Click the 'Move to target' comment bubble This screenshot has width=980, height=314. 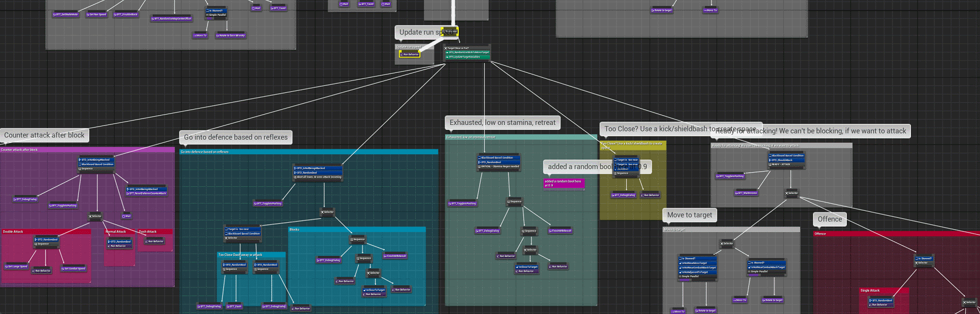689,215
